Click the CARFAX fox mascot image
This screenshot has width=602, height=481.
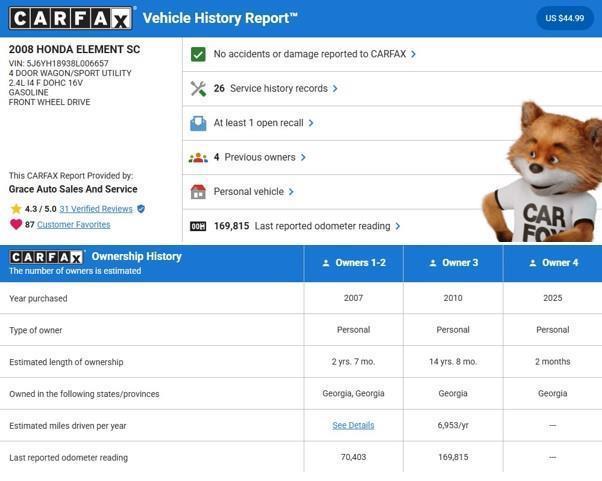click(542, 172)
